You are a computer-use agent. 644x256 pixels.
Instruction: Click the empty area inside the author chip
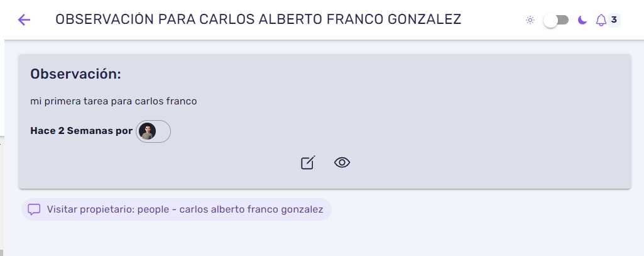[x=163, y=131]
